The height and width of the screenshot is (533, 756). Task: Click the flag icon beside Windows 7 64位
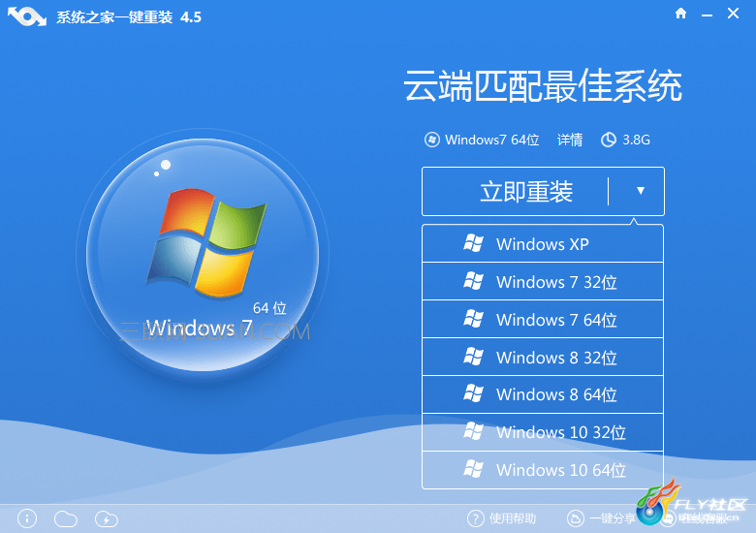coord(473,319)
